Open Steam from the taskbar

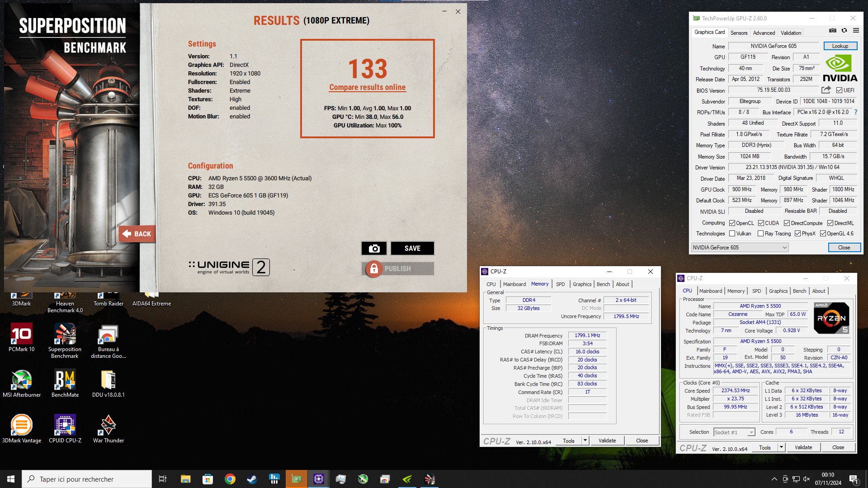tap(252, 479)
